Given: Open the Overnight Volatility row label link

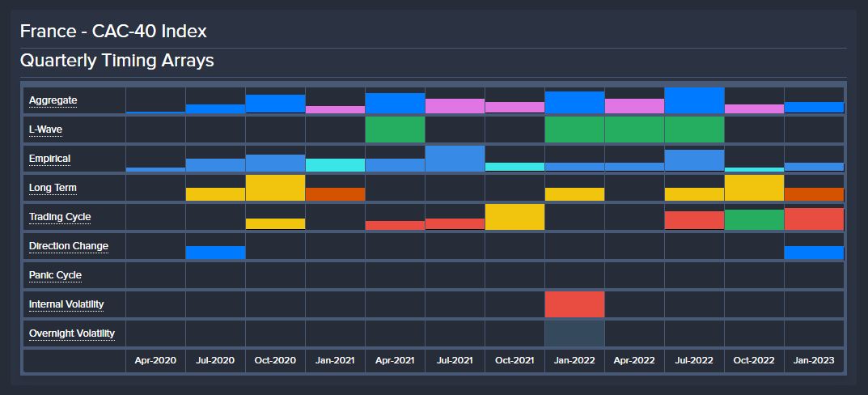Looking at the screenshot, I should (x=72, y=333).
